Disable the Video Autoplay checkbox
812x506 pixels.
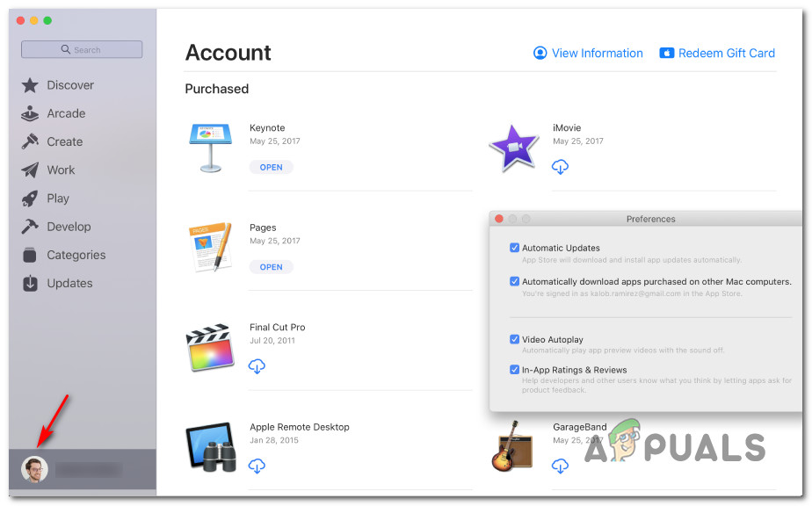(514, 339)
